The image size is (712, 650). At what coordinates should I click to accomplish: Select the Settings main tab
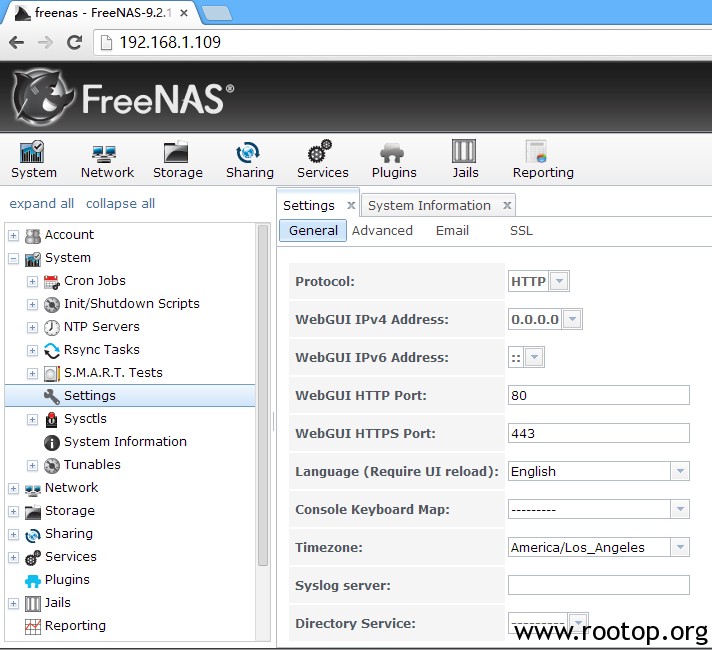pos(309,205)
